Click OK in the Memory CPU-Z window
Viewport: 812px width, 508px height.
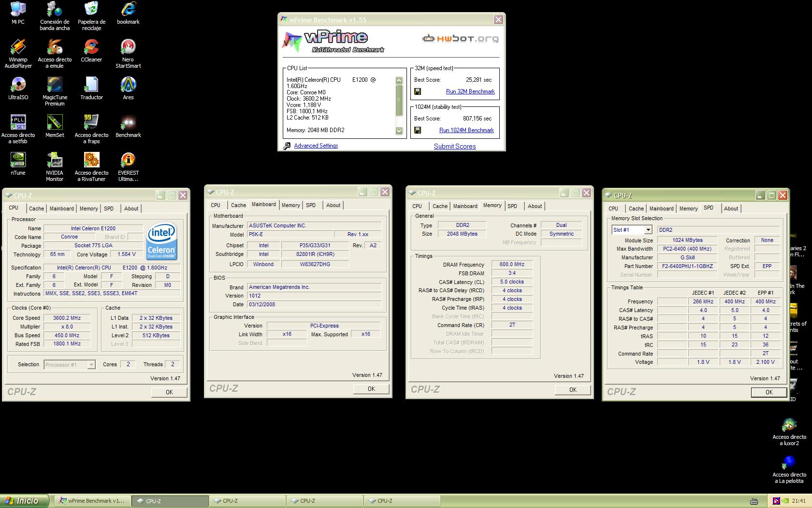573,389
